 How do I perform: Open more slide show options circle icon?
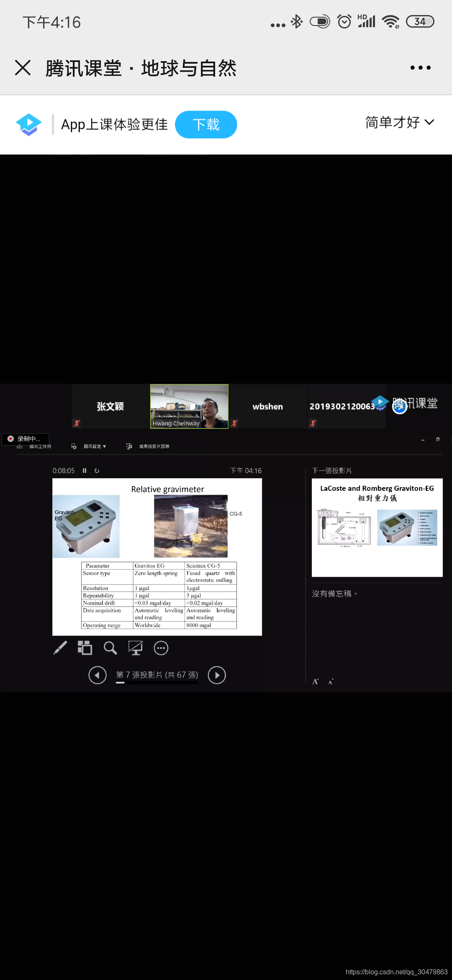[x=161, y=648]
